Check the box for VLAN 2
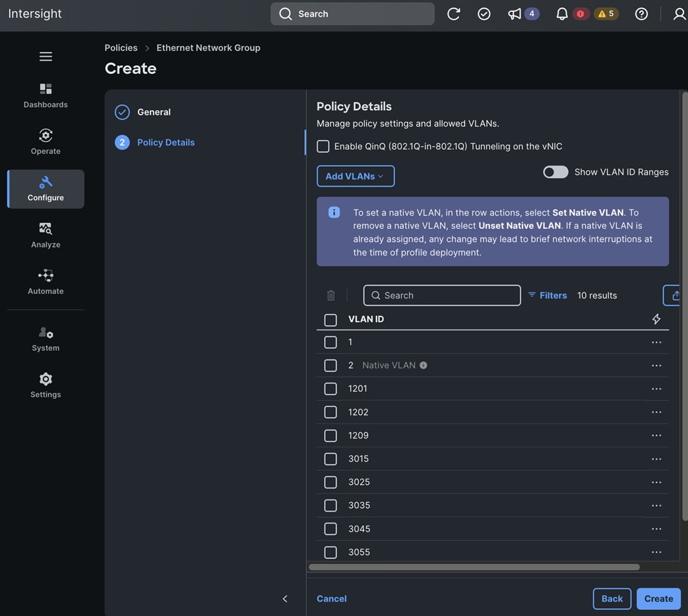 pos(330,365)
